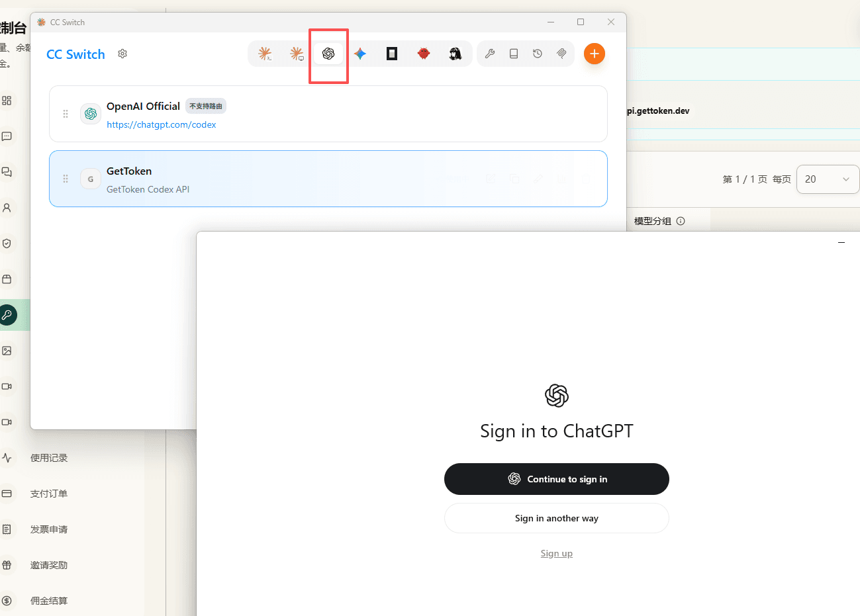Click Continue to sign in button

point(557,479)
